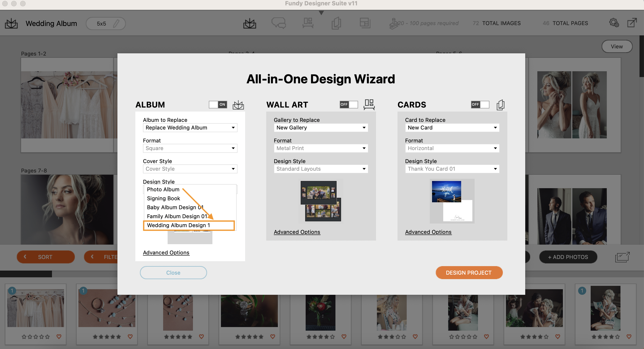
Task: Click the FILTER button
Action: click(x=101, y=257)
